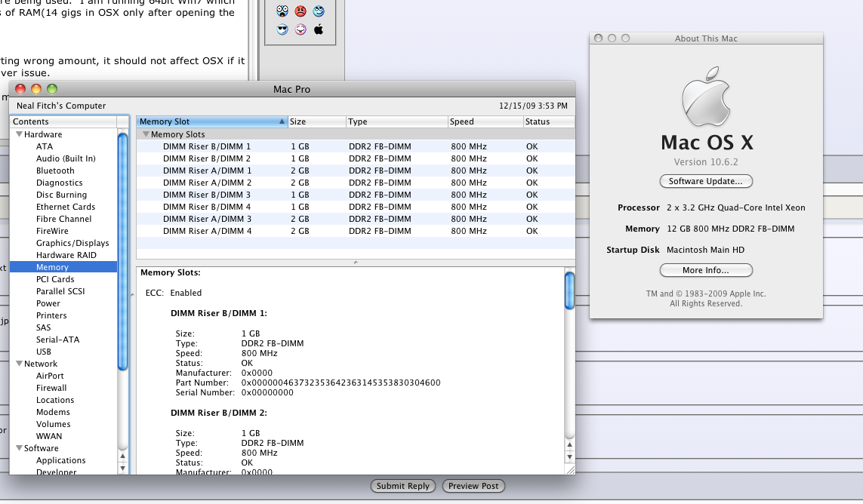Screen dimensions: 863x504
Task: Click the Mac Pro window resize grip
Action: tap(570, 469)
